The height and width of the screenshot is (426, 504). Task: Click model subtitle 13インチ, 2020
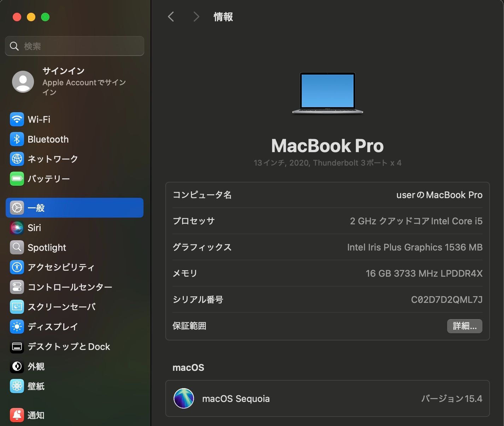point(327,163)
